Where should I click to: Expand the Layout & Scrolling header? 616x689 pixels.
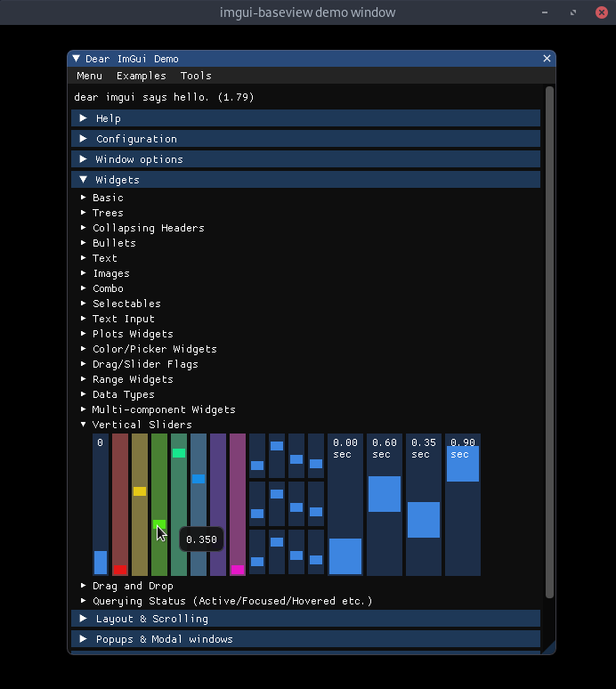(306, 619)
